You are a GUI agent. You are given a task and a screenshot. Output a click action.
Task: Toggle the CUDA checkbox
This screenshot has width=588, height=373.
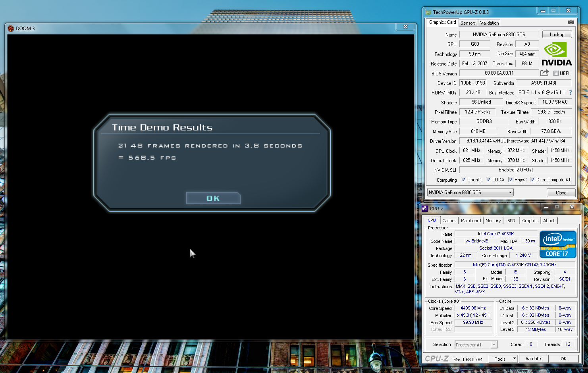(488, 180)
